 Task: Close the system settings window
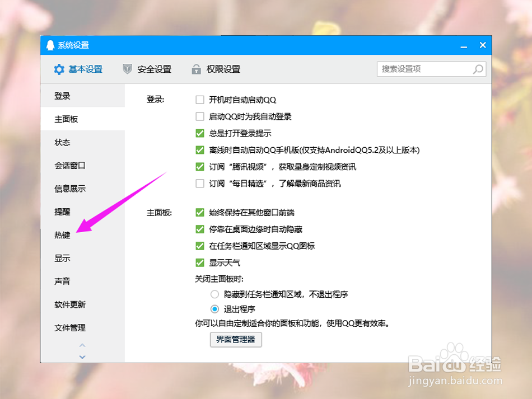tap(483, 45)
